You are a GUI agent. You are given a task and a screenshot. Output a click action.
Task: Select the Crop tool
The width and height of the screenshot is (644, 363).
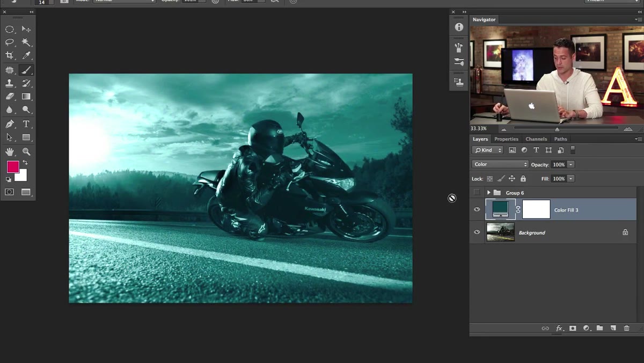pyautogui.click(x=10, y=55)
